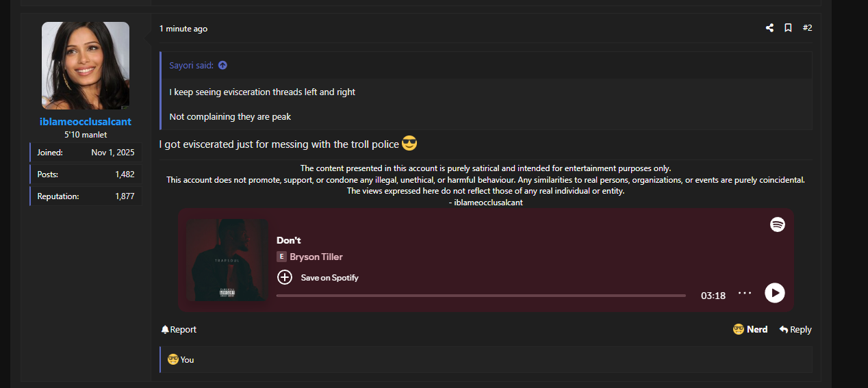Screen dimensions: 868x388
Task: Open the post #2 permalink
Action: click(x=807, y=28)
